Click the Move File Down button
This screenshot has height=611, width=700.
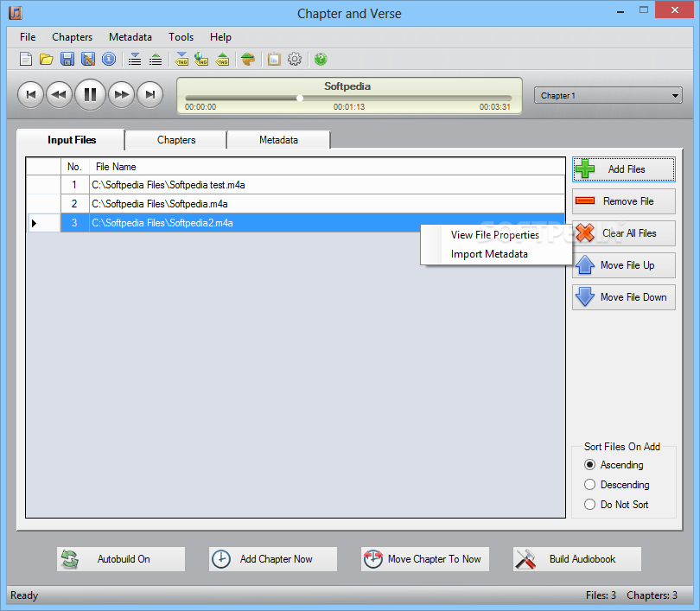[624, 297]
